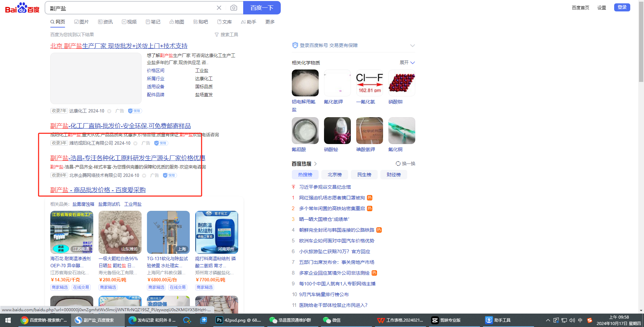Expand the 相关化学物质 list with 展开
The width and height of the screenshot is (644, 327).
[x=408, y=62]
